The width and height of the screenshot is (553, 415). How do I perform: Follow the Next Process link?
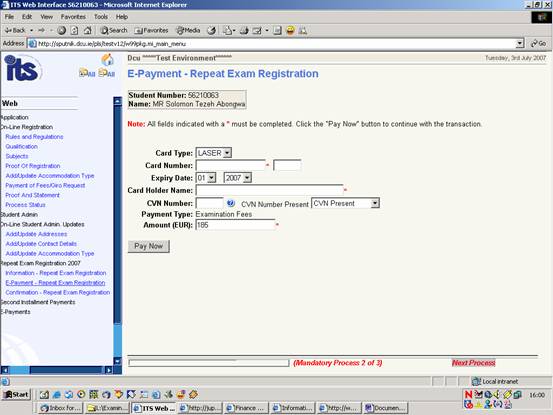(x=473, y=362)
